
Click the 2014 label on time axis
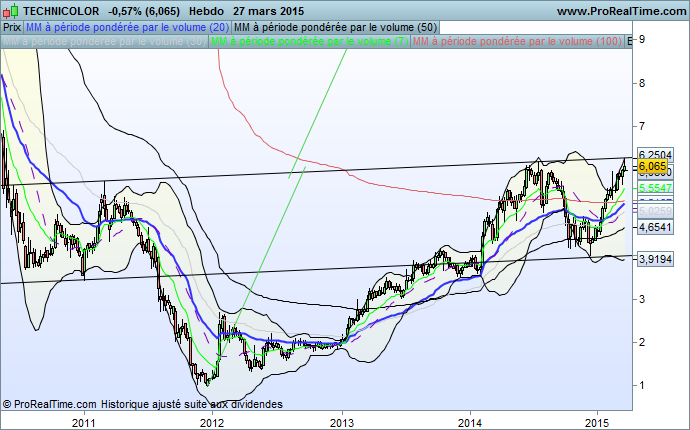tap(470, 423)
